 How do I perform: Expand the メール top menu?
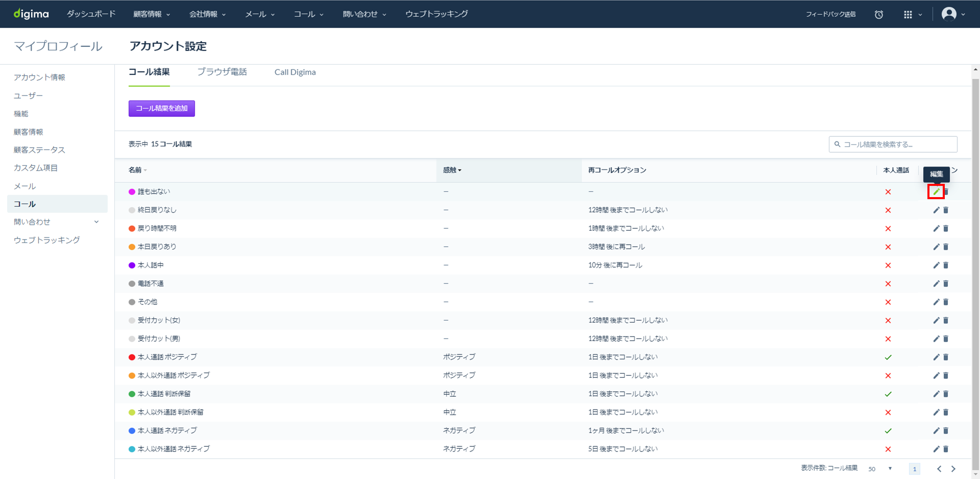pos(260,14)
